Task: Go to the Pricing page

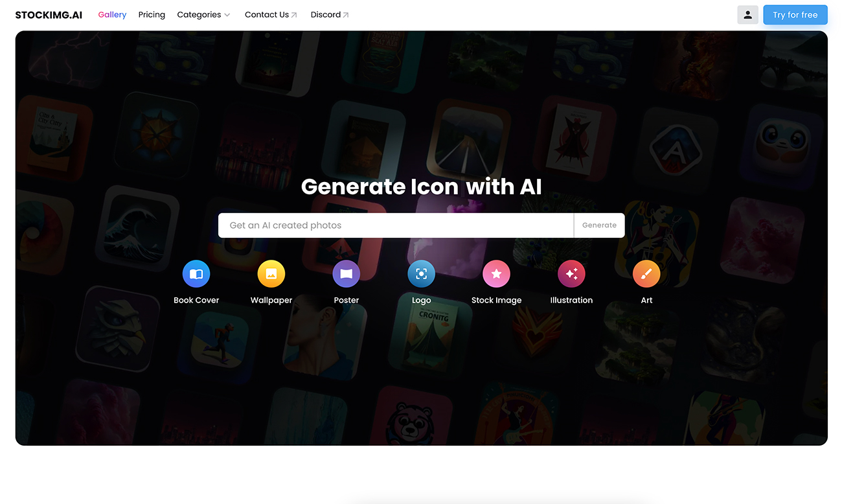Action: (152, 15)
